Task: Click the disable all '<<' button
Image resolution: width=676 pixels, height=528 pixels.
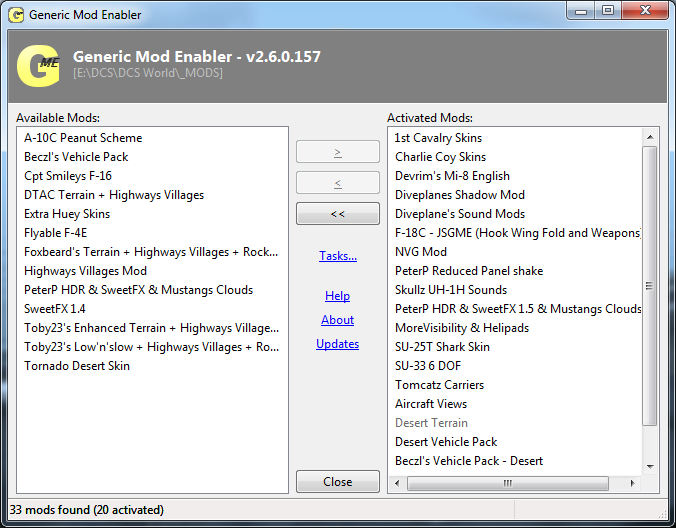Action: (338, 214)
